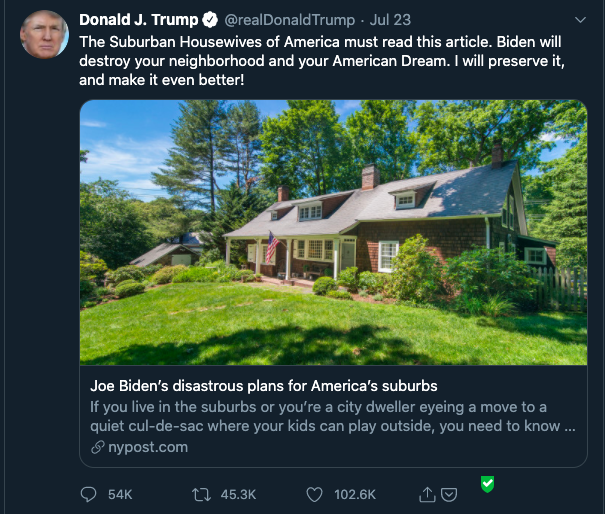Open the tweet's more options chevron
Image resolution: width=605 pixels, height=514 pixels.
[580, 20]
